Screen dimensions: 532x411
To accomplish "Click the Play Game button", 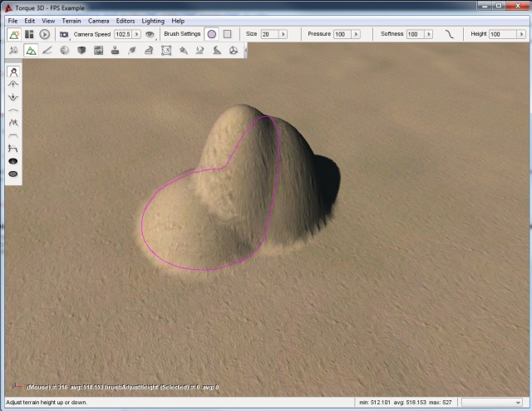I will click(x=44, y=35).
